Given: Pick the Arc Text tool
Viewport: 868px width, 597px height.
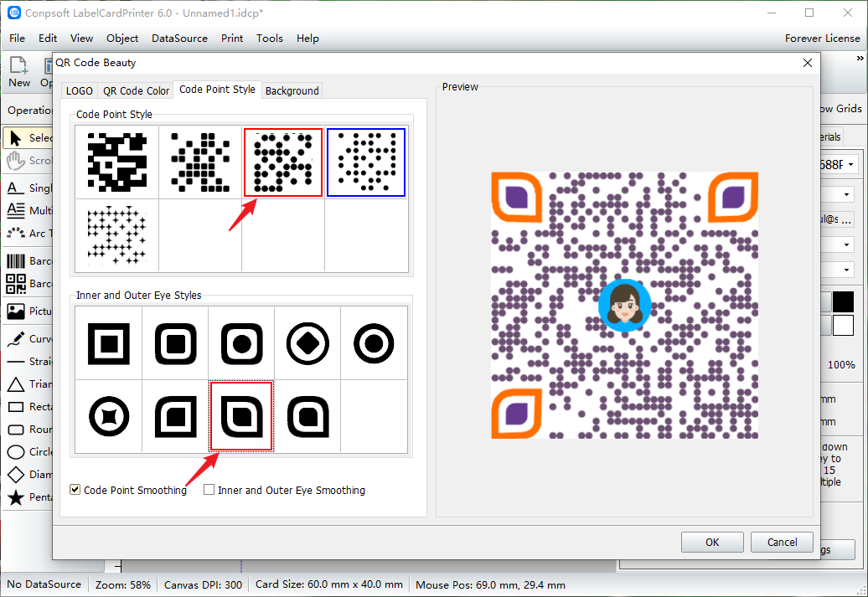Looking at the screenshot, I should pyautogui.click(x=28, y=233).
